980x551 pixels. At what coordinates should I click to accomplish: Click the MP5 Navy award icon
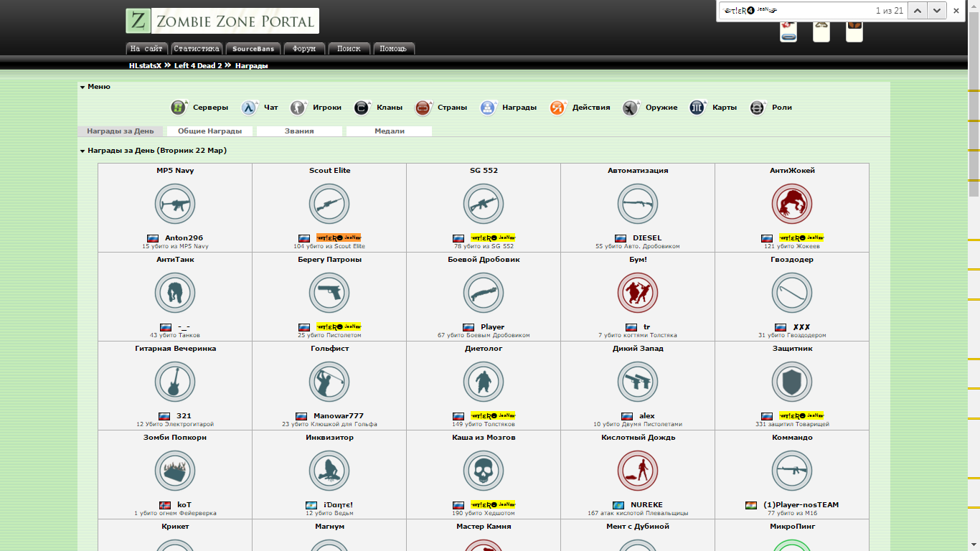pos(175,204)
